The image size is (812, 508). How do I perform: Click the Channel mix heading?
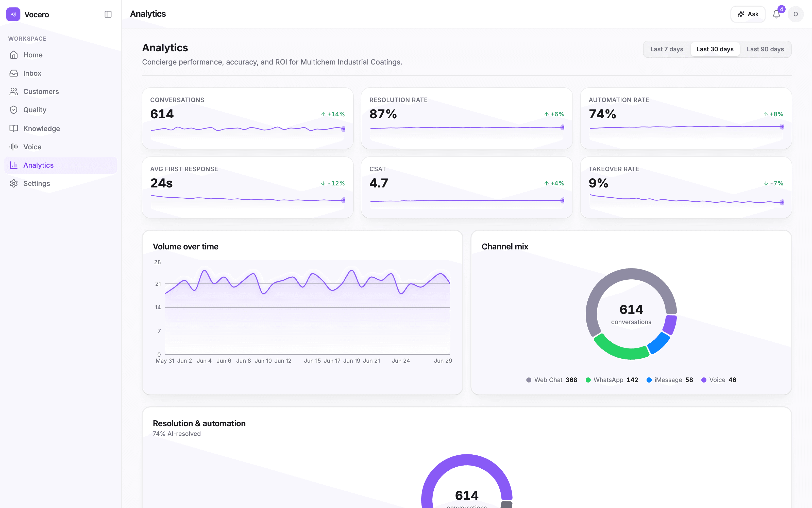tap(505, 247)
